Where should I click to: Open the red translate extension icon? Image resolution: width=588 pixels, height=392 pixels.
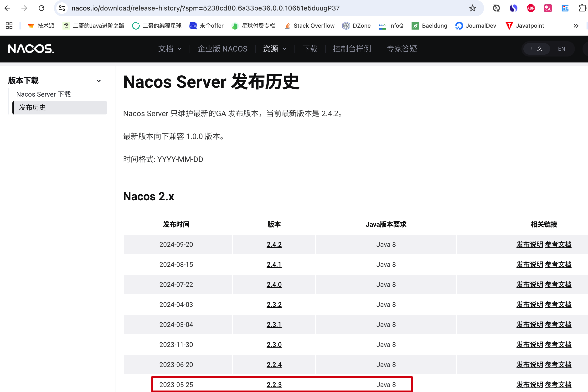548,8
